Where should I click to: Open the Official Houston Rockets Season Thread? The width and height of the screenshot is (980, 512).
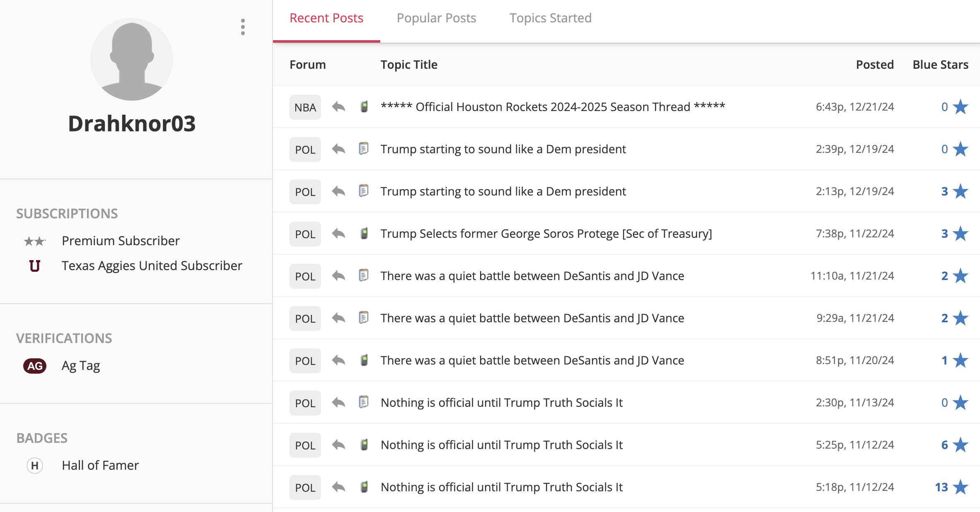553,107
